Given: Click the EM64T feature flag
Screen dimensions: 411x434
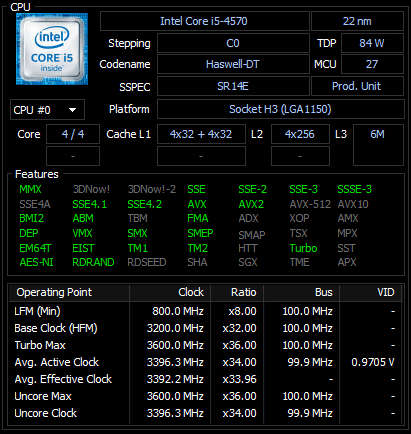Looking at the screenshot, I should [x=35, y=248].
